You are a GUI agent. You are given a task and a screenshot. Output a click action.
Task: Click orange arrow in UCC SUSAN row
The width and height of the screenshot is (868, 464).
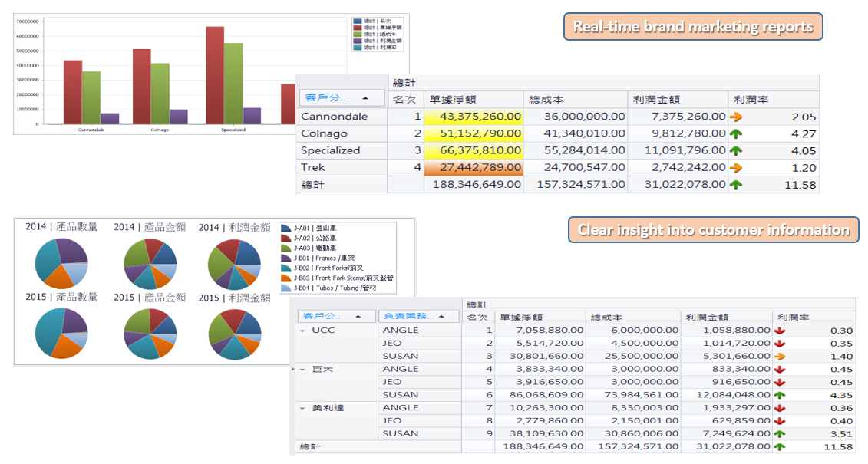(780, 357)
